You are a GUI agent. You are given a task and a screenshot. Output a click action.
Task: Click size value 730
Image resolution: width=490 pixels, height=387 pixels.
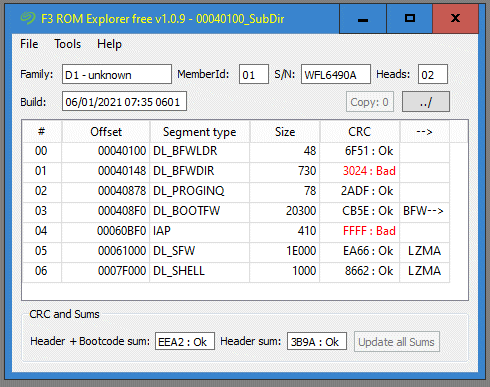(285, 171)
